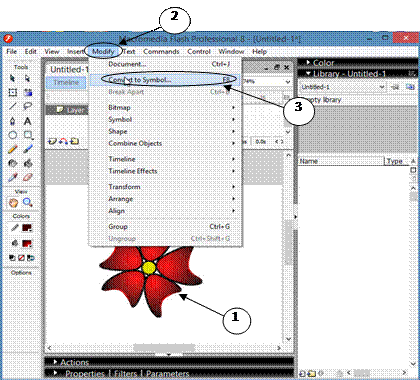
Task: Select the Selection arrow tool
Action: (12, 78)
